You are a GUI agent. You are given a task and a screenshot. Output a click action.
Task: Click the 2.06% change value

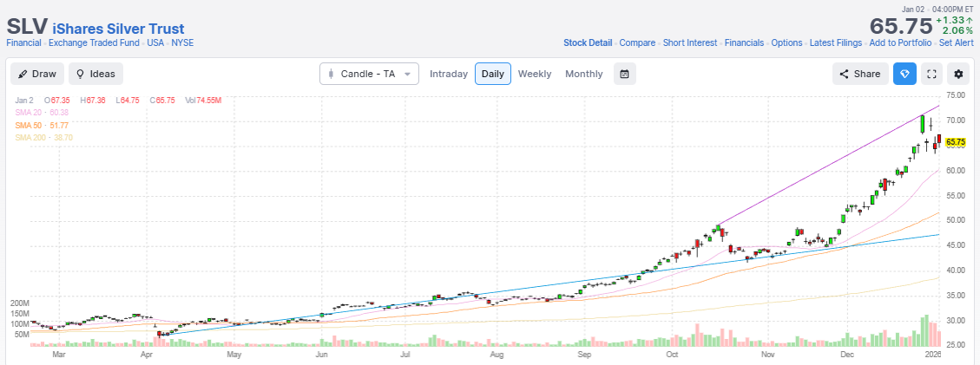(957, 30)
